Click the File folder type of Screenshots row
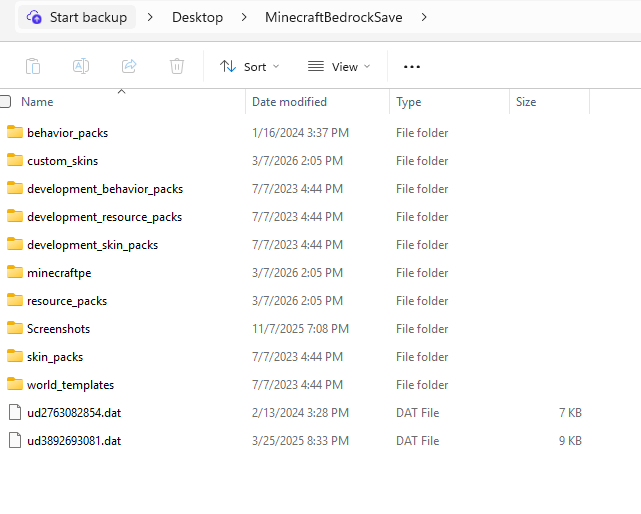641x514 pixels. point(422,329)
